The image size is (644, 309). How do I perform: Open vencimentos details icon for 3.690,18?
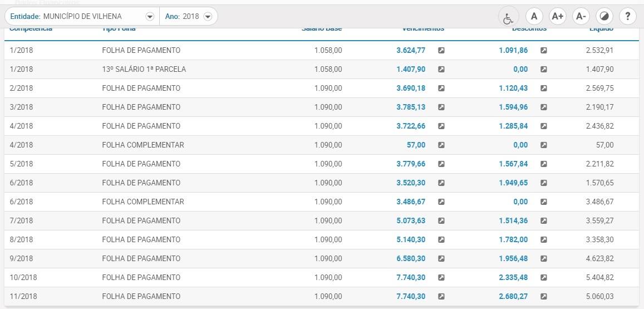coord(441,89)
